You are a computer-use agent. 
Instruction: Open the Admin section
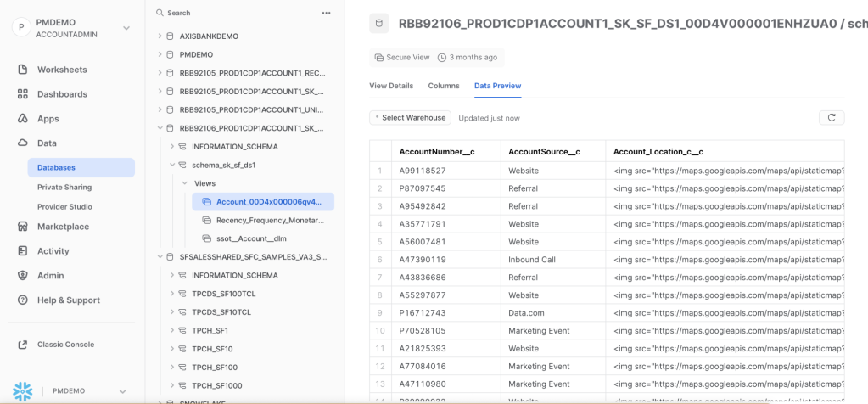[x=50, y=275]
